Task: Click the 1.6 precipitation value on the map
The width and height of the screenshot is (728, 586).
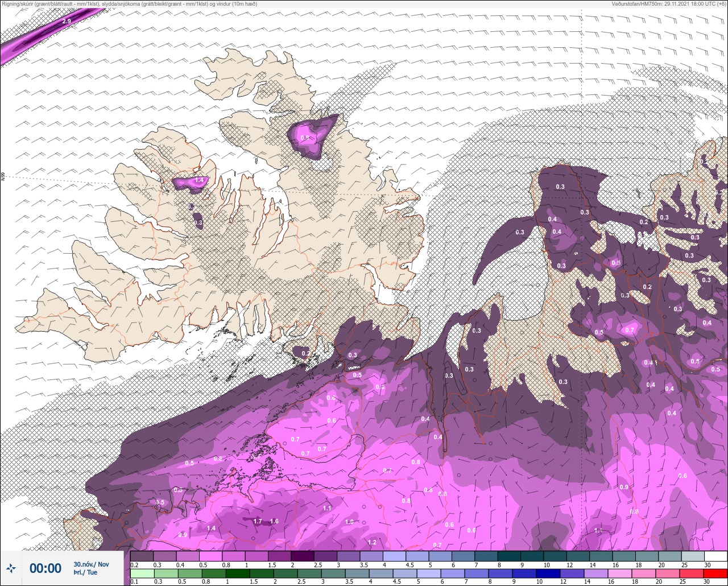Action: 274,521
